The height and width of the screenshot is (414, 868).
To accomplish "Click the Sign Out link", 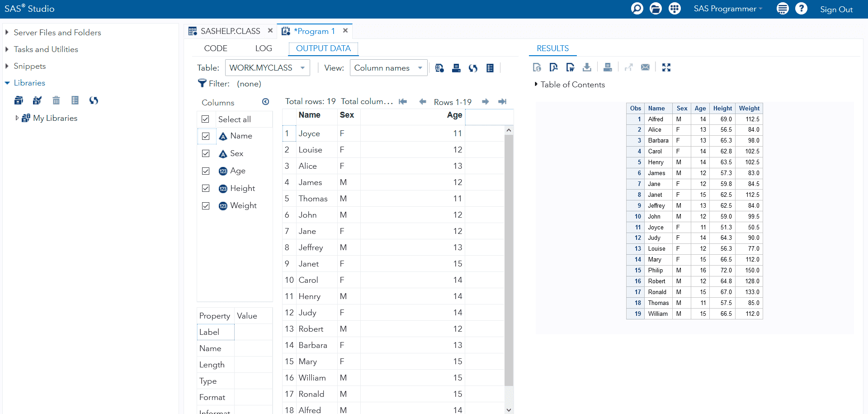I will click(x=836, y=9).
